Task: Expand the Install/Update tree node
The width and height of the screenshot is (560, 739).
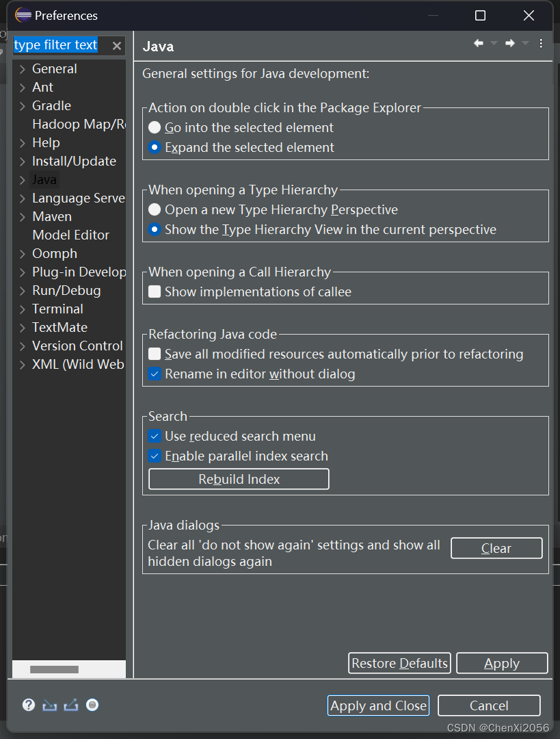Action: click(x=22, y=161)
